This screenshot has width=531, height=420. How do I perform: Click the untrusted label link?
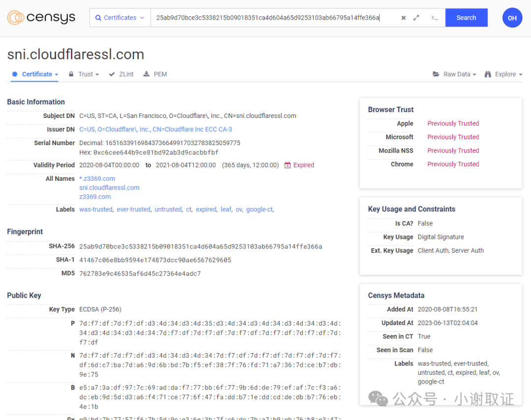168,210
